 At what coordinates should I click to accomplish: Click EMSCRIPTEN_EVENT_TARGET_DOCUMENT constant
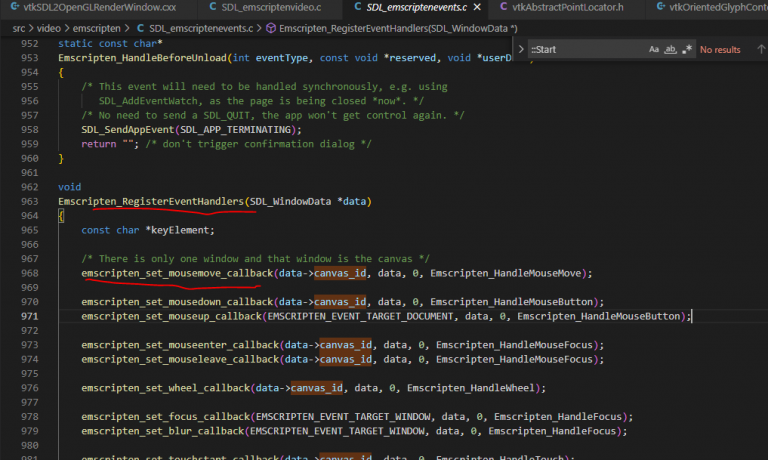pyautogui.click(x=360, y=316)
